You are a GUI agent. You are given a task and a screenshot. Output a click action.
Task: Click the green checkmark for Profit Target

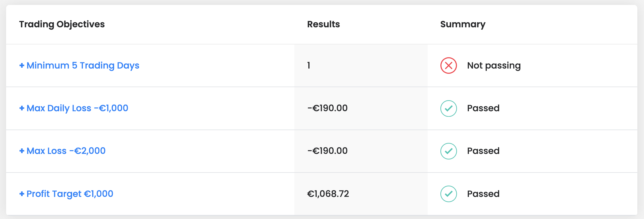(x=449, y=194)
